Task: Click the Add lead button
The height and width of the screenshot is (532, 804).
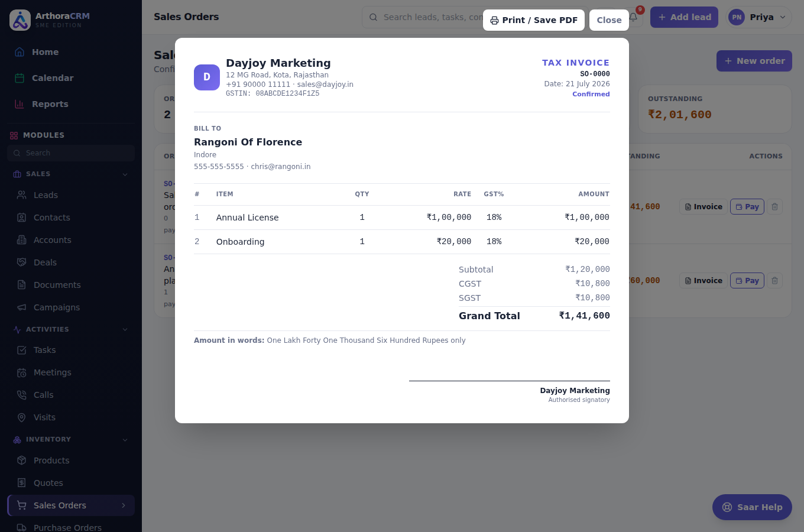Action: pos(685,17)
